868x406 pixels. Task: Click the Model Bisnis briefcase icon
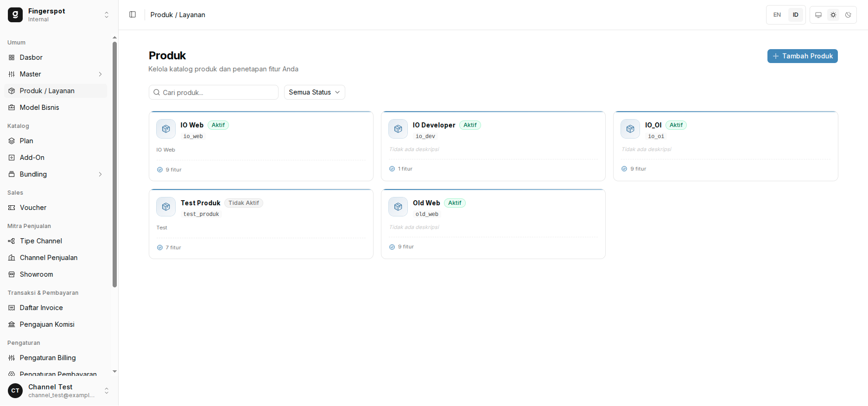(12, 108)
